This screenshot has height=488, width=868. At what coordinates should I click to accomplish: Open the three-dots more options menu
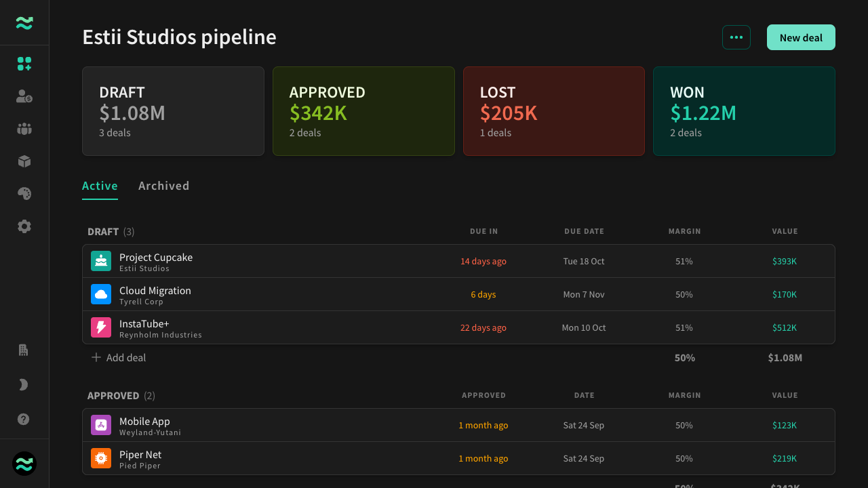(x=736, y=37)
